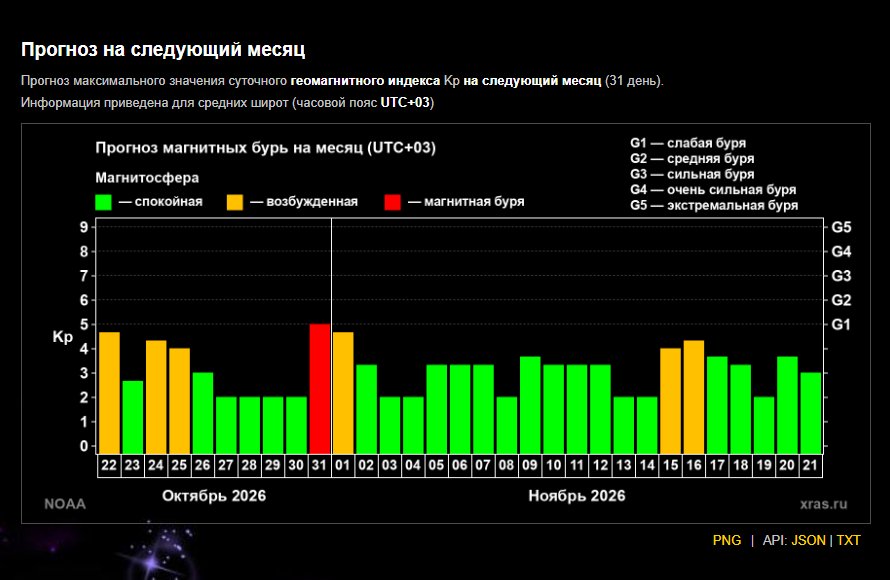
Task: Click the 'G5 — экстремальная буря' legend line
Action: (x=714, y=205)
